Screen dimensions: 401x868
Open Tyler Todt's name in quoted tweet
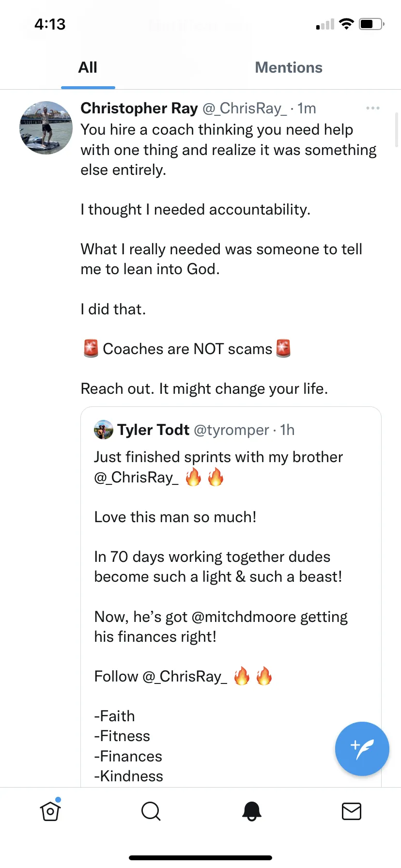(x=153, y=430)
